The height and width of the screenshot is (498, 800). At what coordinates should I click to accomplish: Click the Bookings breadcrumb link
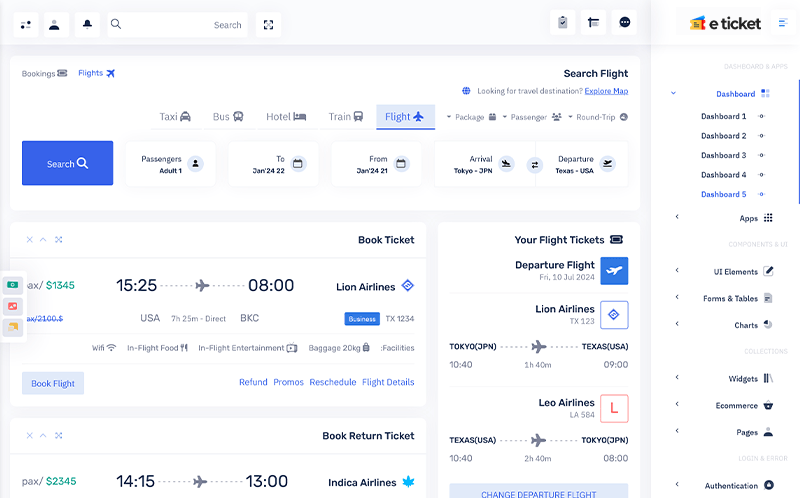point(44,73)
